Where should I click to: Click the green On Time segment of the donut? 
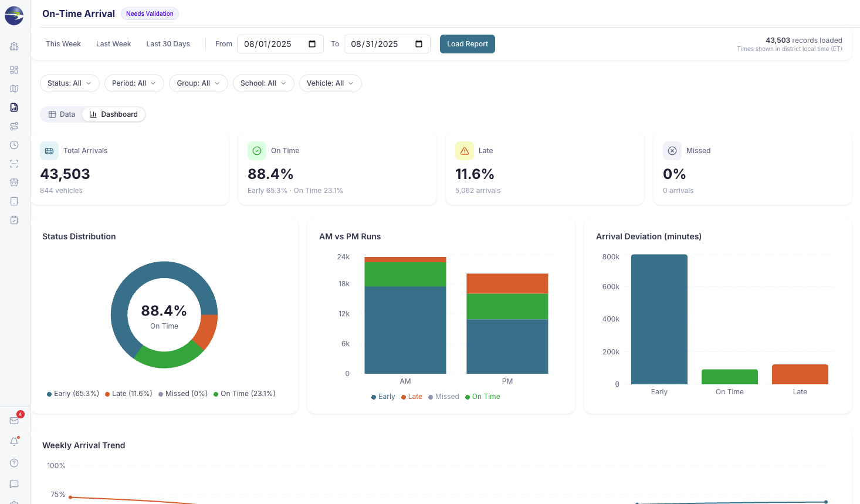tap(168, 357)
